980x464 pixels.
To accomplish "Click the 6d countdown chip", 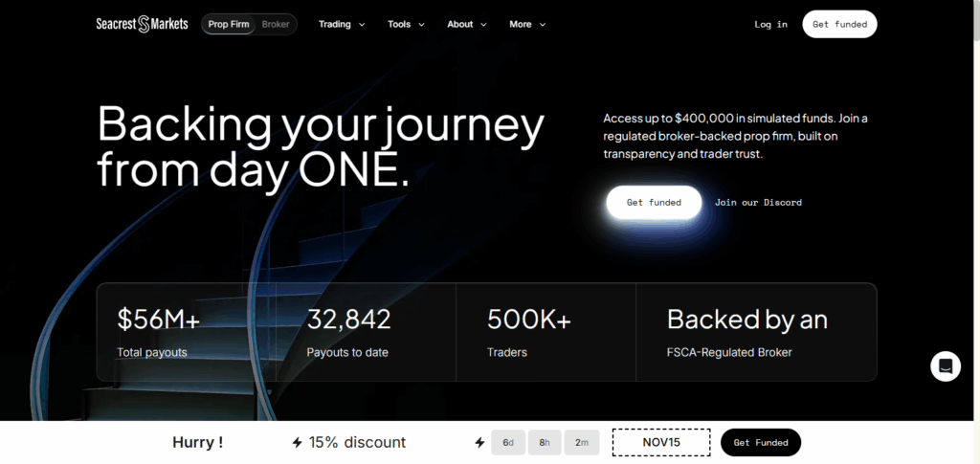I will pyautogui.click(x=508, y=443).
